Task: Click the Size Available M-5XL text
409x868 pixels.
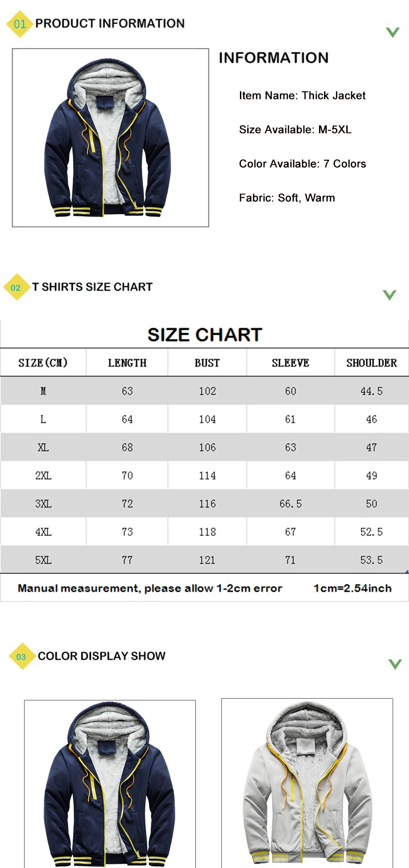Action: (295, 130)
